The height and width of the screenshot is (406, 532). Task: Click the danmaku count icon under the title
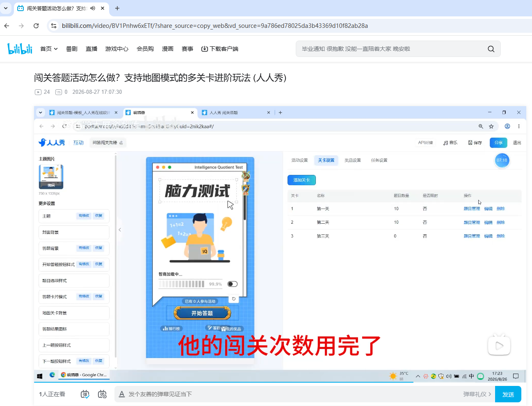[x=59, y=92]
